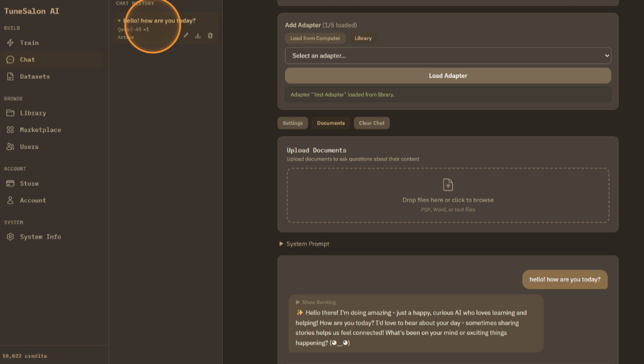
Task: Expand the System Prompt section
Action: coord(304,244)
